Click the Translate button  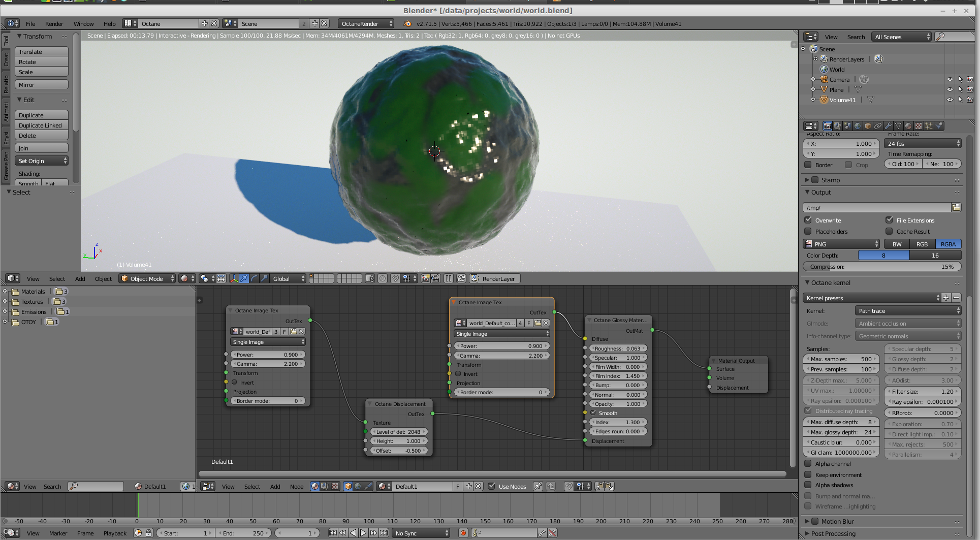[42, 51]
